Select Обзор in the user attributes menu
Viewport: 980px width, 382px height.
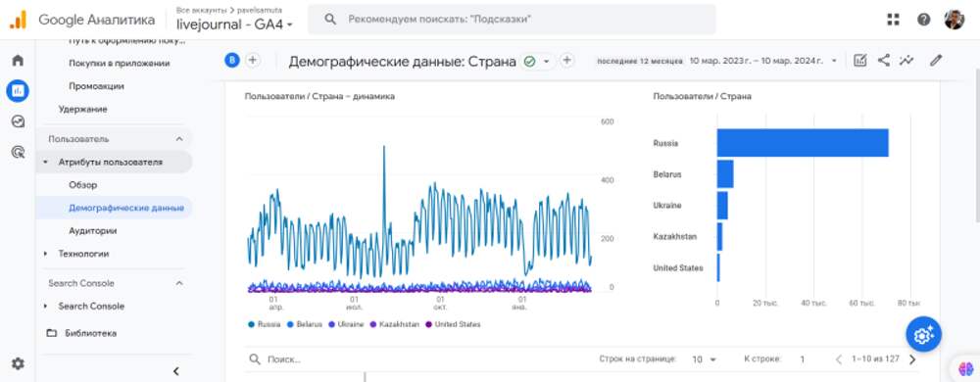[x=83, y=185]
